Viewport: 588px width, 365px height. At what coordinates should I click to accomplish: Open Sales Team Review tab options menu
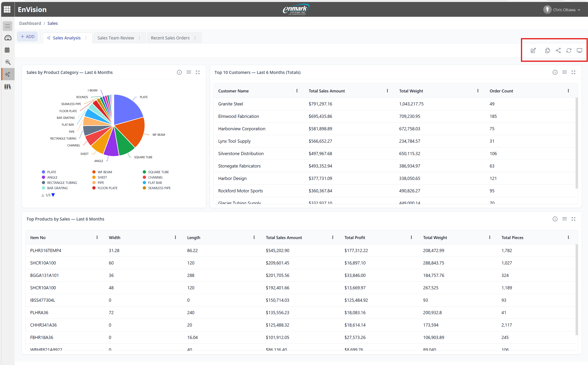pos(139,38)
